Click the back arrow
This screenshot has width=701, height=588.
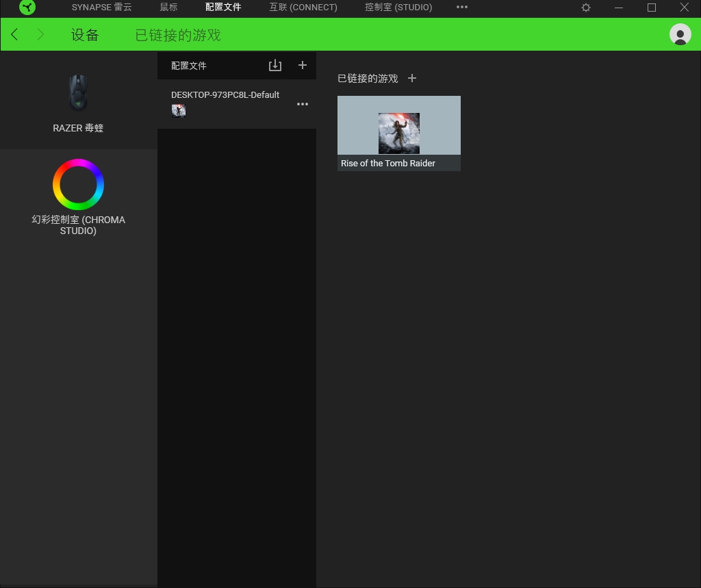14,35
